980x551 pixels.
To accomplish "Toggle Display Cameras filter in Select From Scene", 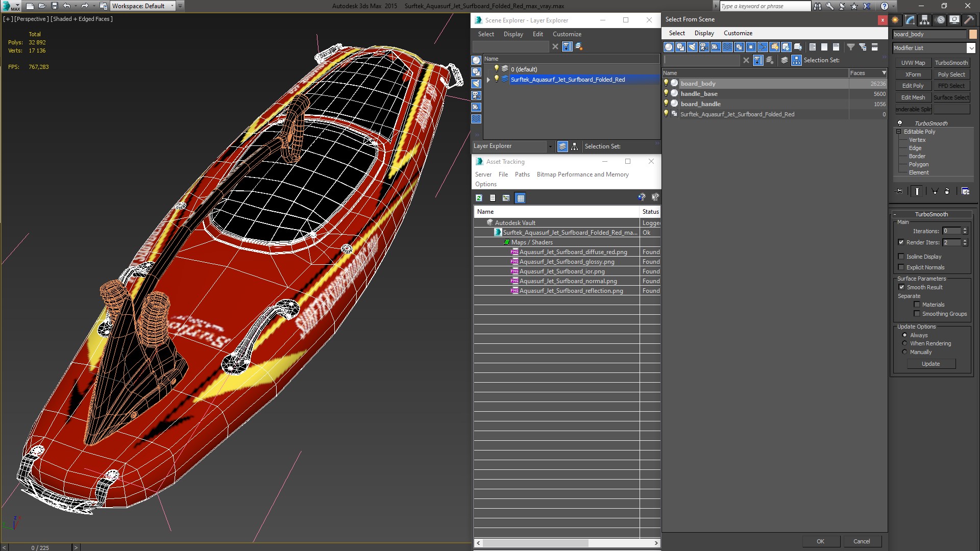I will [704, 47].
